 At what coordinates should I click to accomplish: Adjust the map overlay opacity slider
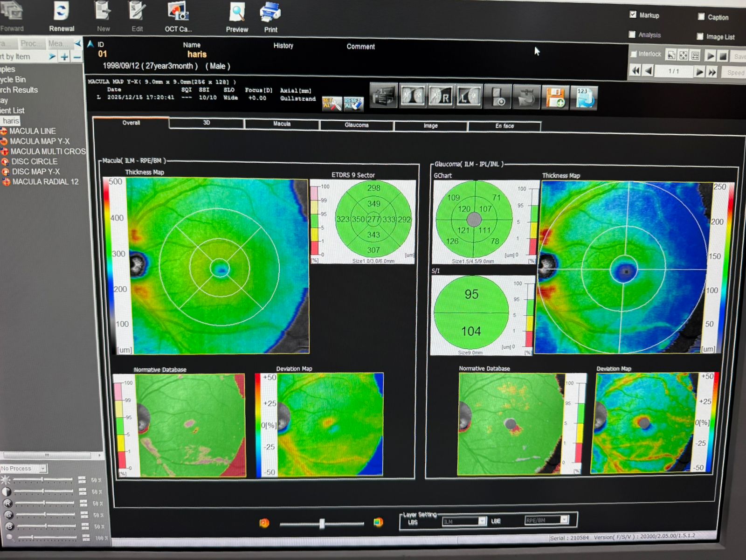[x=322, y=524]
